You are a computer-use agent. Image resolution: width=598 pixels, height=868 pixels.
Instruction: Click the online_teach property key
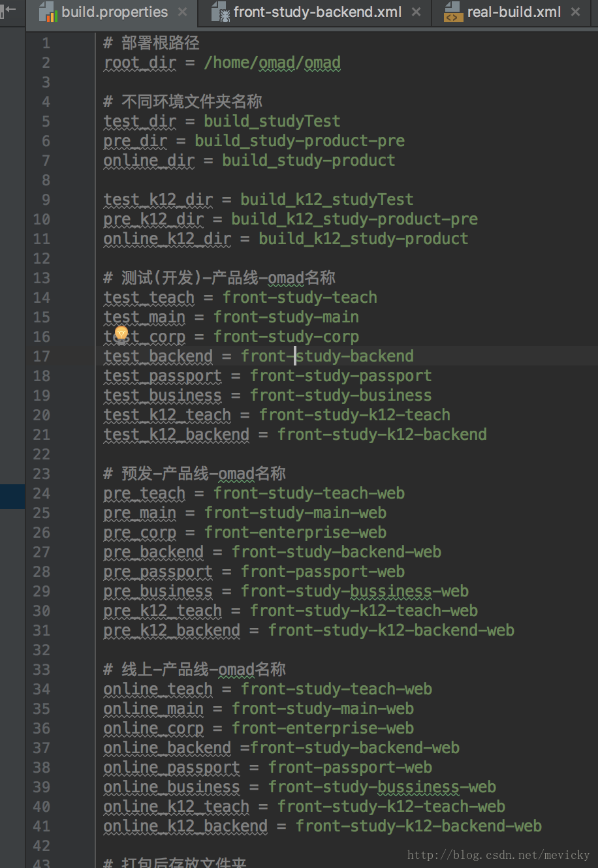click(x=158, y=689)
